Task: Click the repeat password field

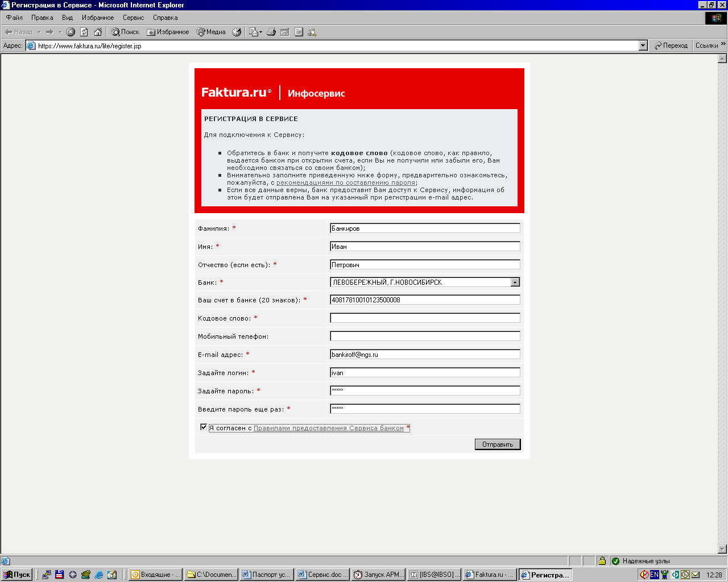Action: [x=425, y=409]
